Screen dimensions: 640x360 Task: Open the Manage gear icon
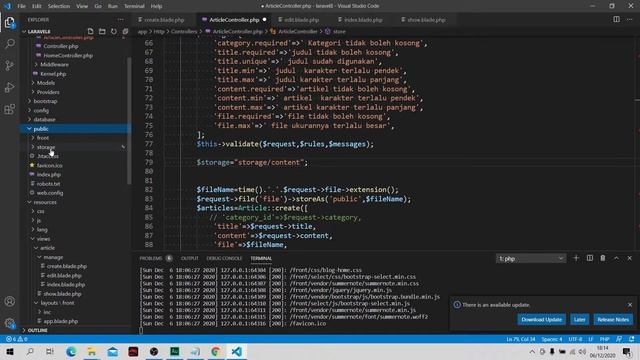(9, 323)
